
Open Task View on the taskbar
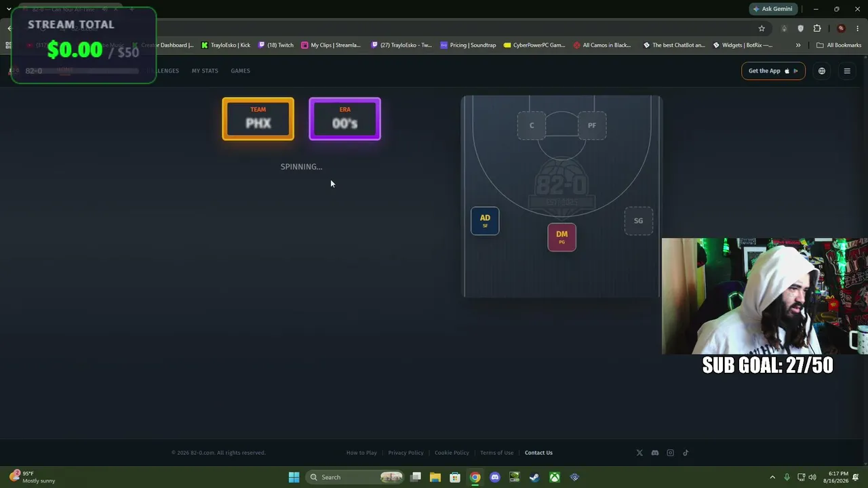416,477
